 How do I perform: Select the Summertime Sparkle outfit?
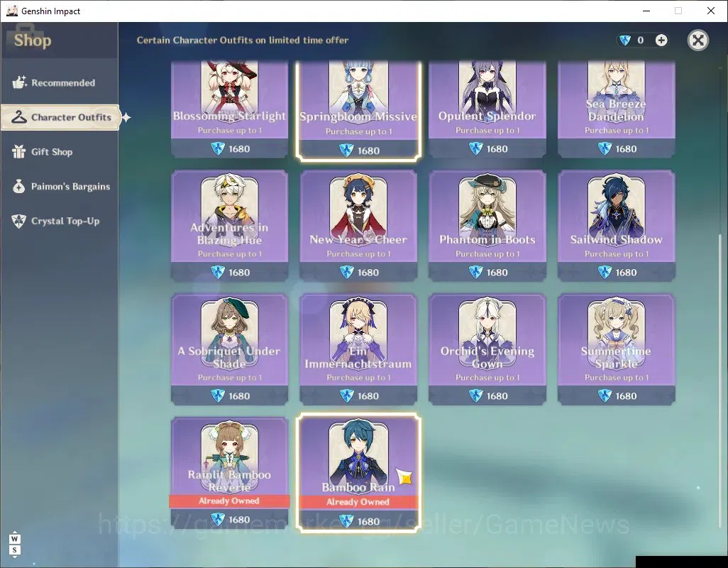pos(616,349)
